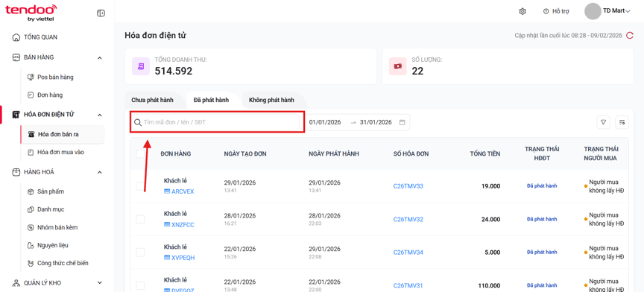Open the filter funnel icon
The height and width of the screenshot is (292, 644).
603,122
